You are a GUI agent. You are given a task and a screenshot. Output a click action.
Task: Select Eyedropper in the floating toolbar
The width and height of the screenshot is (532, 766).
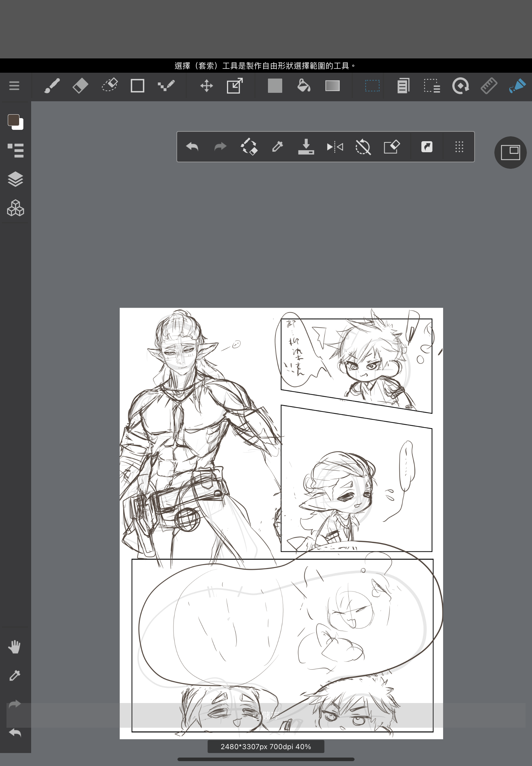[x=277, y=147]
